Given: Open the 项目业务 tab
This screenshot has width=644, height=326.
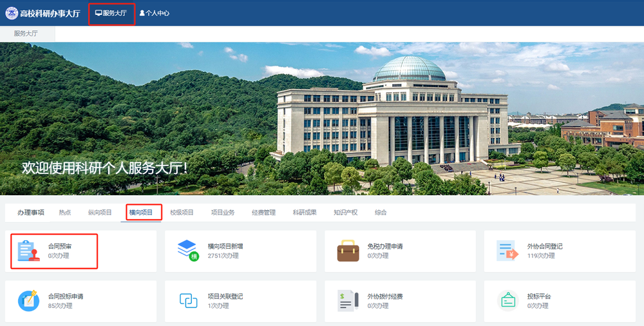Looking at the screenshot, I should coord(223,213).
